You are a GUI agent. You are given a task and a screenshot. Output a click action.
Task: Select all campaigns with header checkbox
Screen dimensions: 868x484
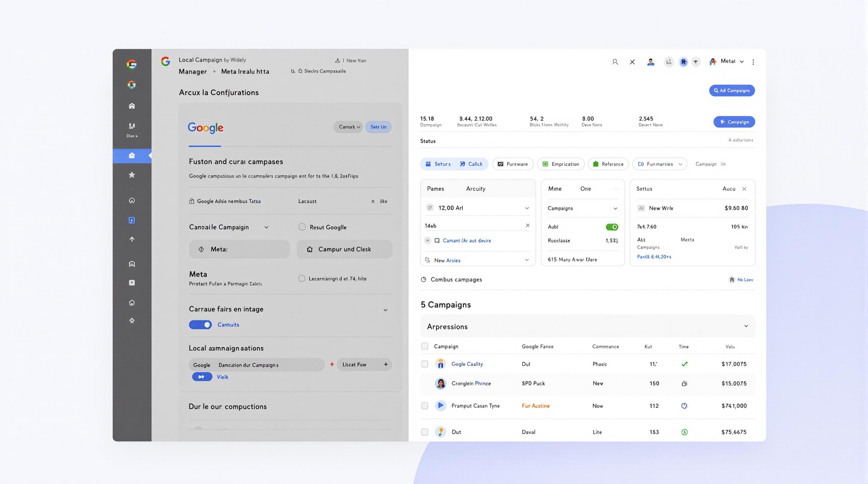425,346
